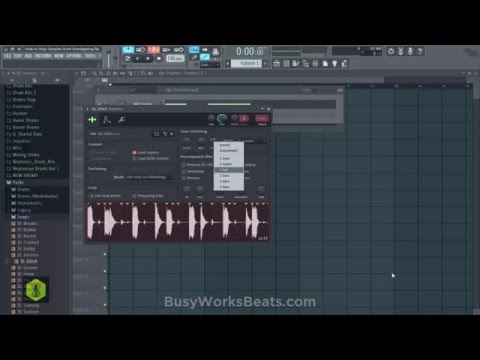
Task: Open Declicking Mode dropdown
Action: pos(149,177)
